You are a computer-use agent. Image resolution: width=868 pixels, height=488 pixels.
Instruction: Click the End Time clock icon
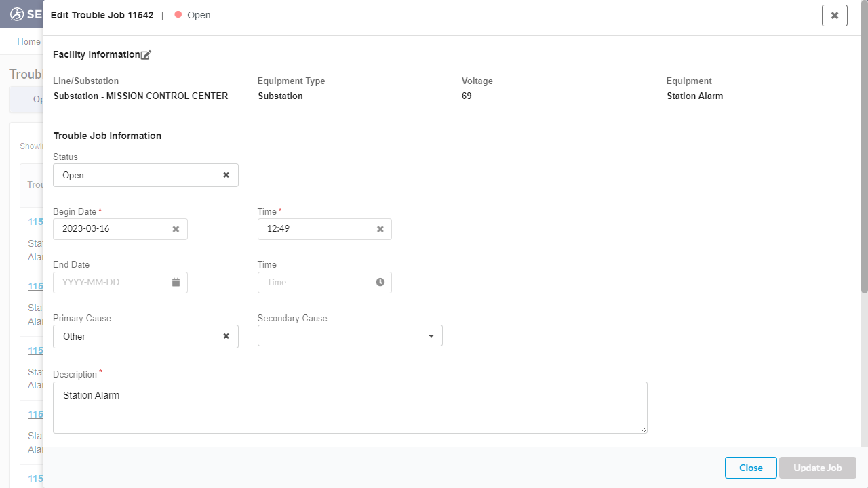coord(380,282)
